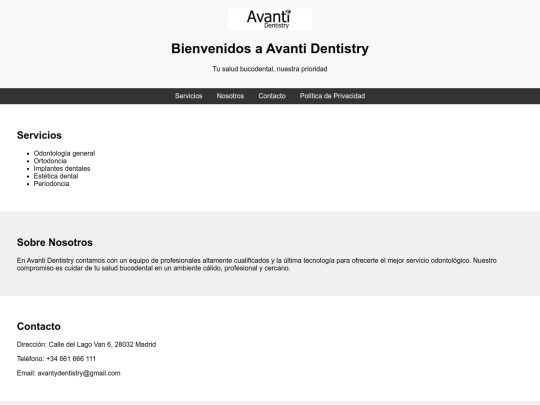Click the Avanti Dentistry logo image

(270, 19)
